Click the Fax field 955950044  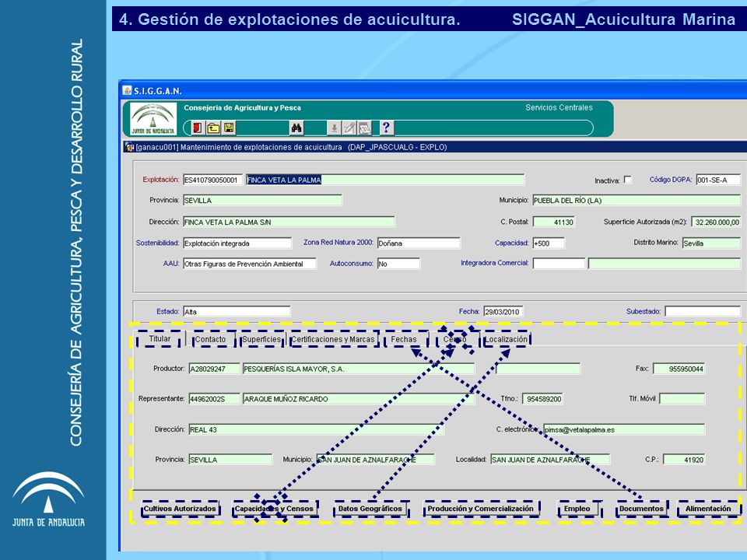pos(679,369)
